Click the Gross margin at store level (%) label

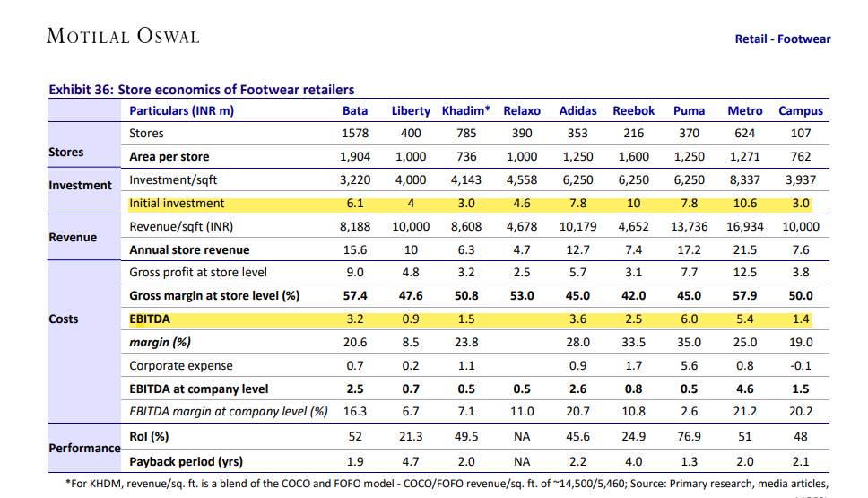214,296
